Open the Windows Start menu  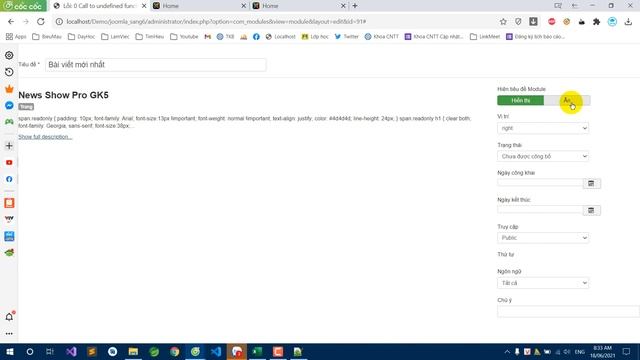9,351
